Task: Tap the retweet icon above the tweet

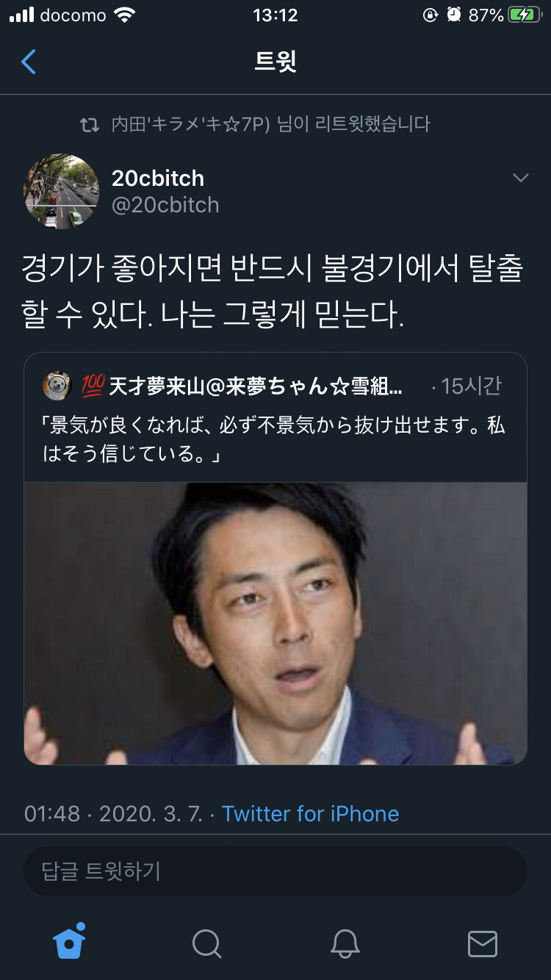Action: point(89,125)
